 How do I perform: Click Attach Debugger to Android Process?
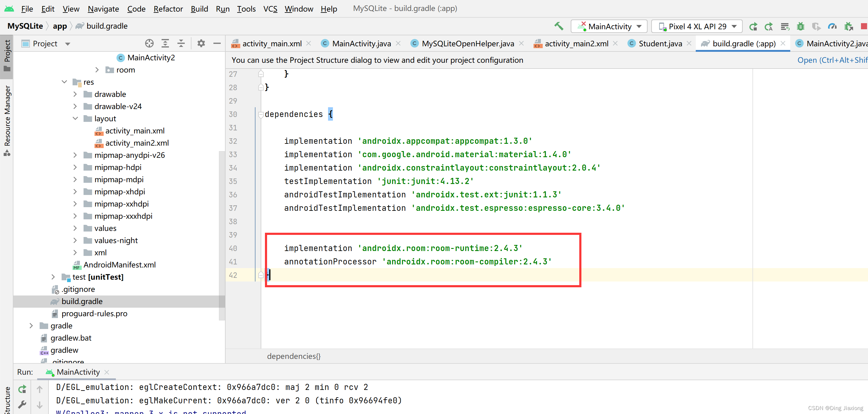(x=848, y=26)
